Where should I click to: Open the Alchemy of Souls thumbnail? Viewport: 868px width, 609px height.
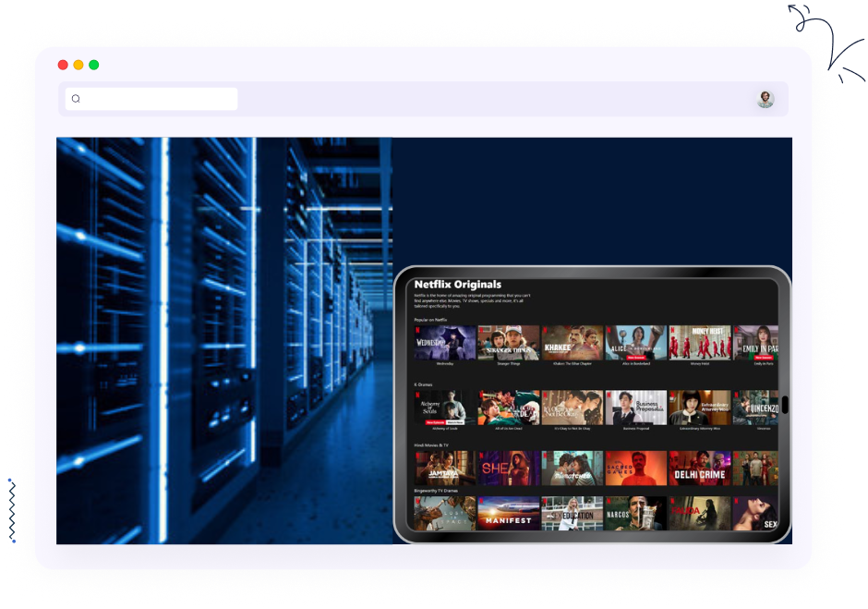tap(445, 407)
